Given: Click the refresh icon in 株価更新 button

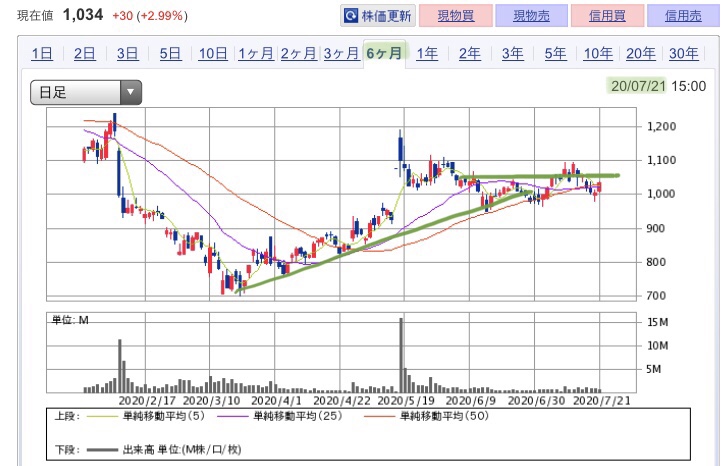Looking at the screenshot, I should click(351, 16).
